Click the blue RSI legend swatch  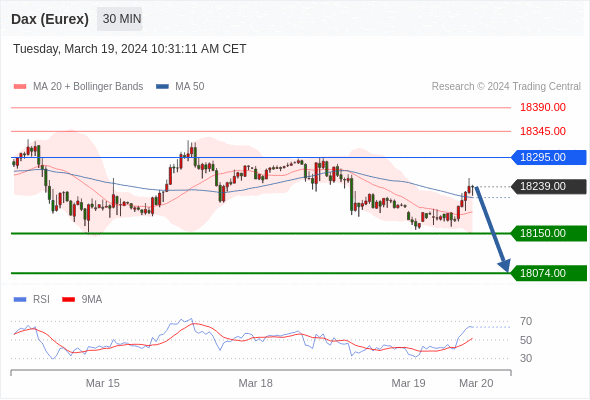20,300
